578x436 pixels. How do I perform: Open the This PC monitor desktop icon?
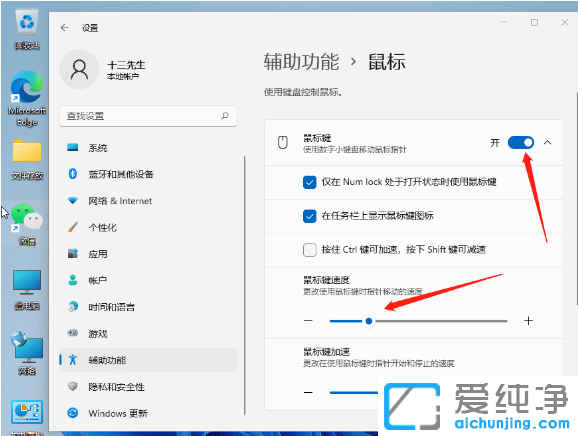coord(27,290)
